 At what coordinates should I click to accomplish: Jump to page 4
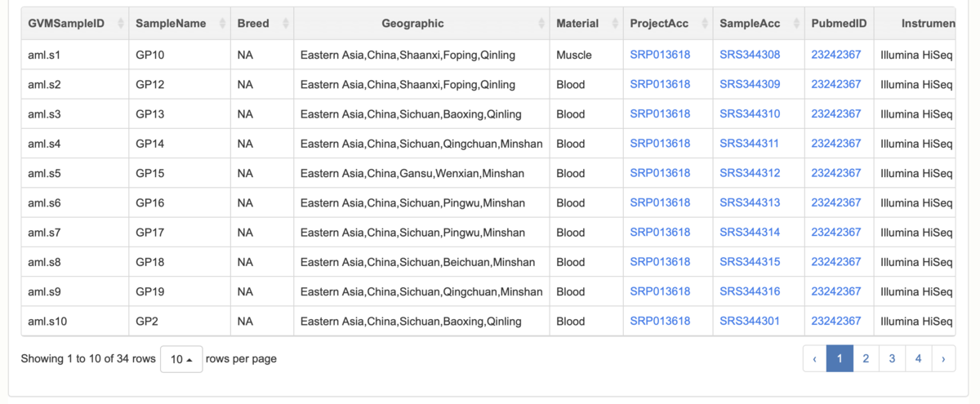tap(919, 358)
